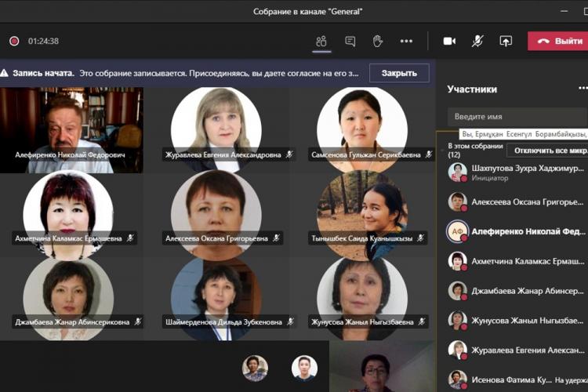Select Алексеева Оксана in the participants list
Image resolution: width=588 pixels, height=392 pixels.
[517, 201]
